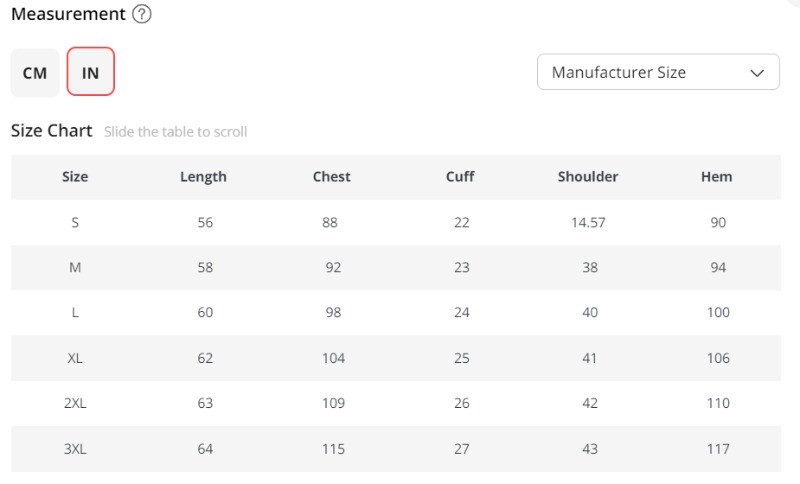The width and height of the screenshot is (800, 484).
Task: Click the Size Chart heading
Action: point(51,131)
